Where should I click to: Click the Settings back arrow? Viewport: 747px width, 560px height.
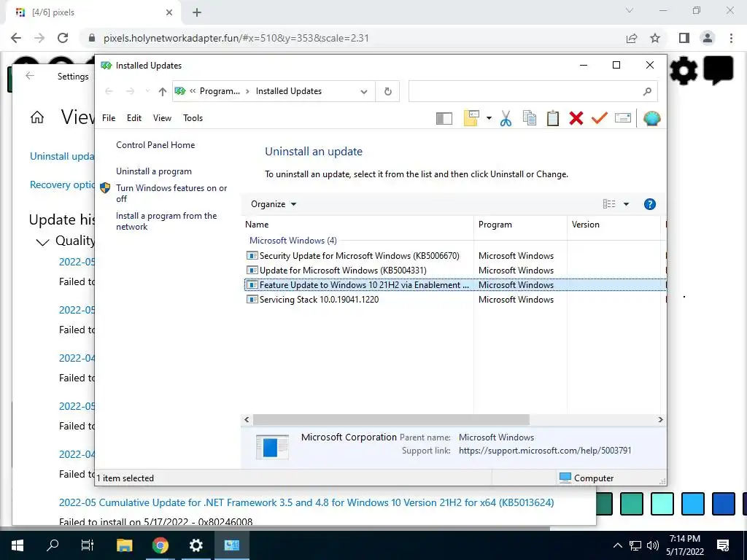tap(30, 76)
